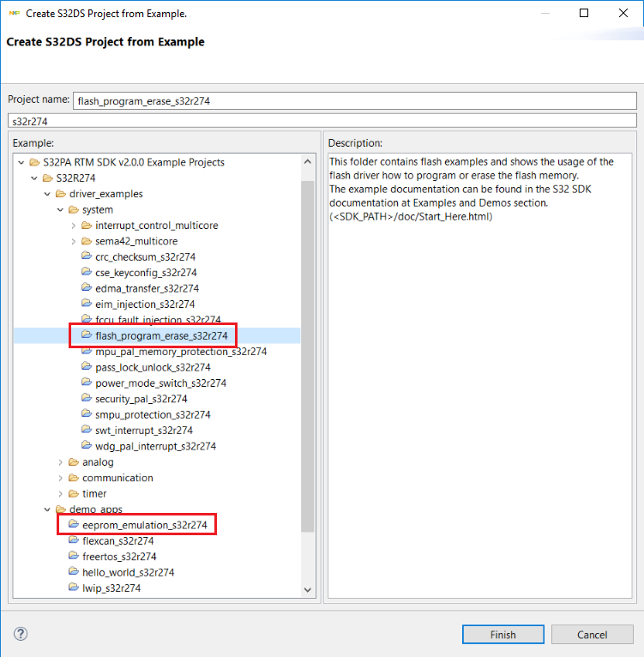The image size is (644, 657).
Task: Select security_pal_s32r274 example
Action: (141, 399)
